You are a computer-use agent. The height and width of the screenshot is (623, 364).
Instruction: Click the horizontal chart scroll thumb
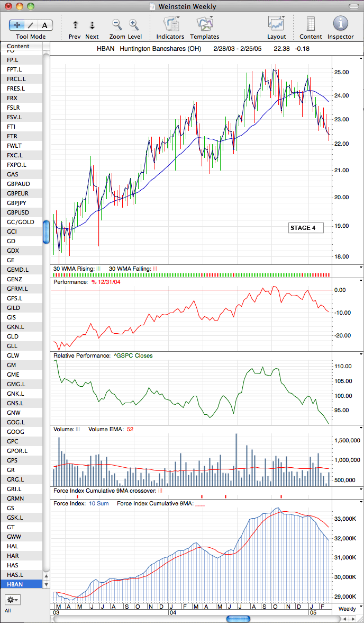(x=238, y=619)
